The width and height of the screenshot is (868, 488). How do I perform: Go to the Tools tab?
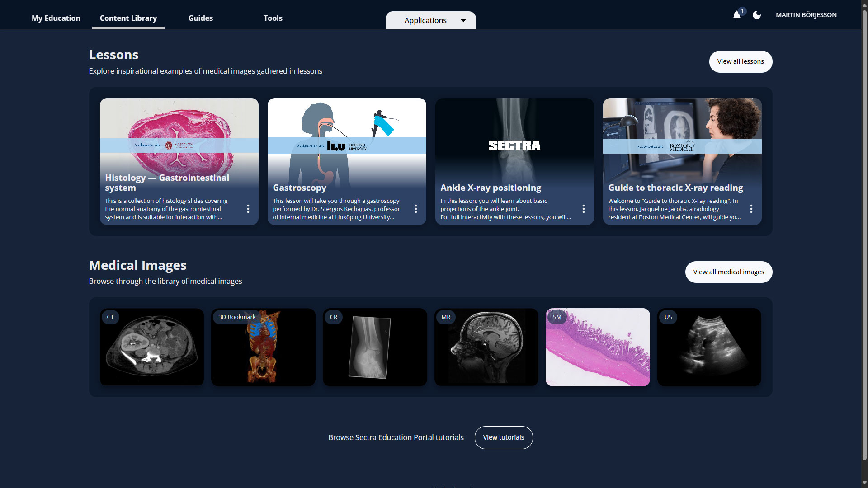[x=273, y=18]
